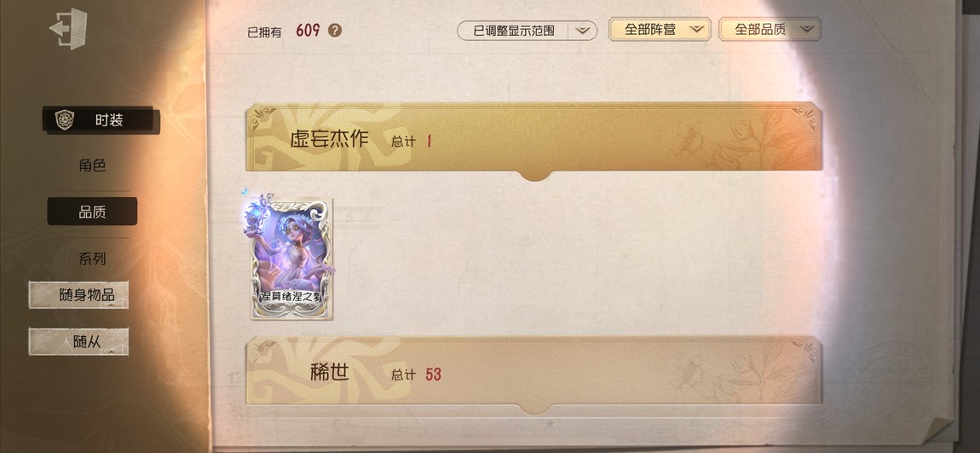Click the butterfly ornament on the costume card
The height and width of the screenshot is (453, 980).
point(245,191)
